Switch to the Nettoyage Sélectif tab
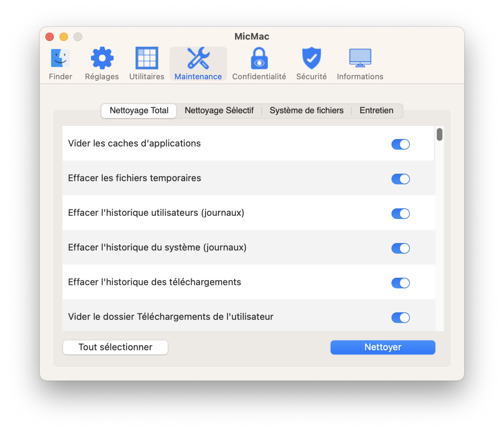This screenshot has height=433, width=504. point(219,111)
